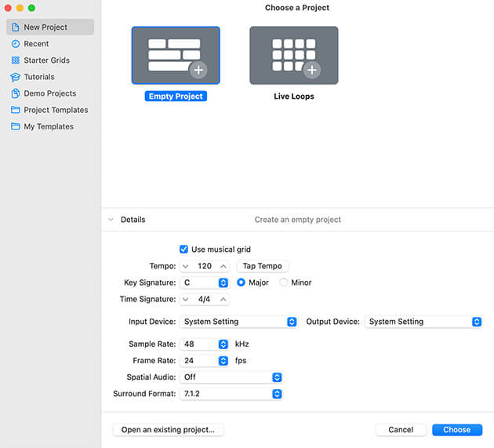Click the My Templates folder icon
The image size is (494, 448).
(16, 126)
